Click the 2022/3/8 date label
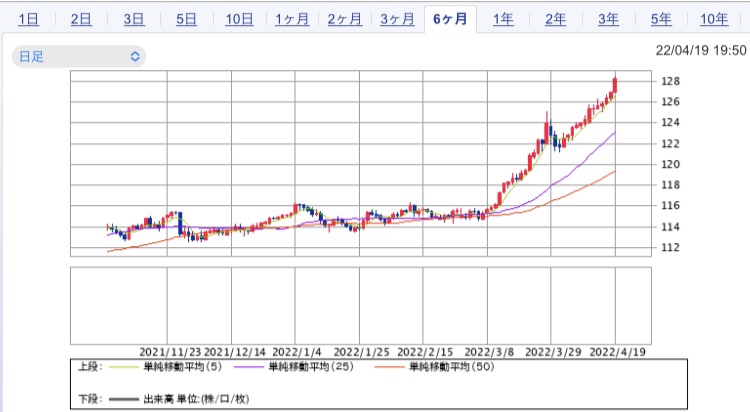The height and width of the screenshot is (412, 750). pyautogui.click(x=489, y=352)
